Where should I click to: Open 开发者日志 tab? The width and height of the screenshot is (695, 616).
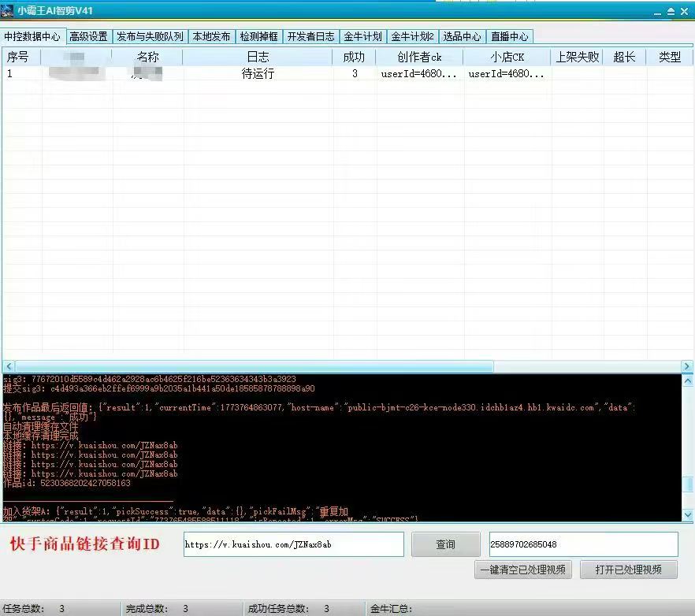tap(310, 36)
